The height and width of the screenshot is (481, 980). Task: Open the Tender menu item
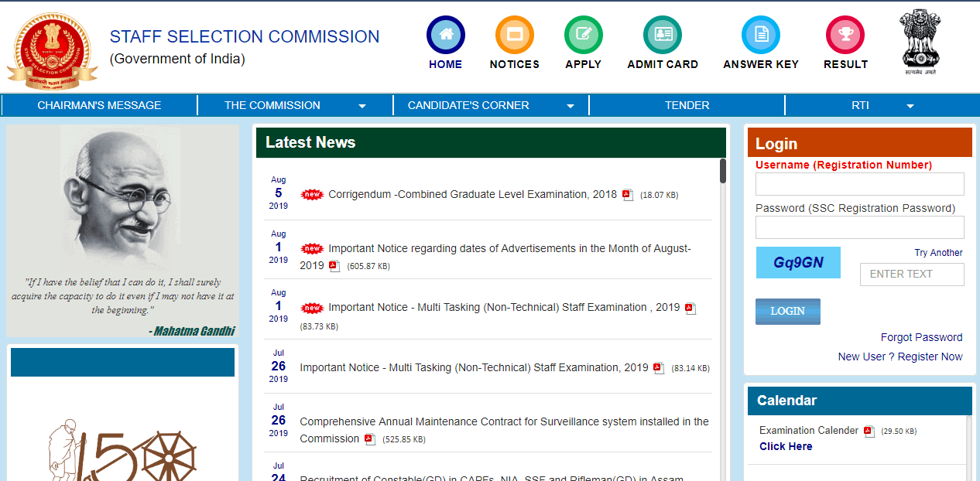[x=687, y=105]
